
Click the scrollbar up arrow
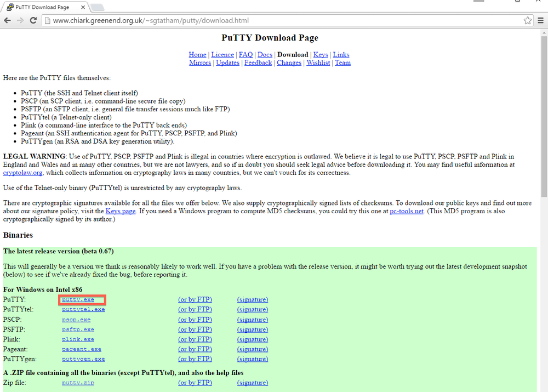[544, 33]
